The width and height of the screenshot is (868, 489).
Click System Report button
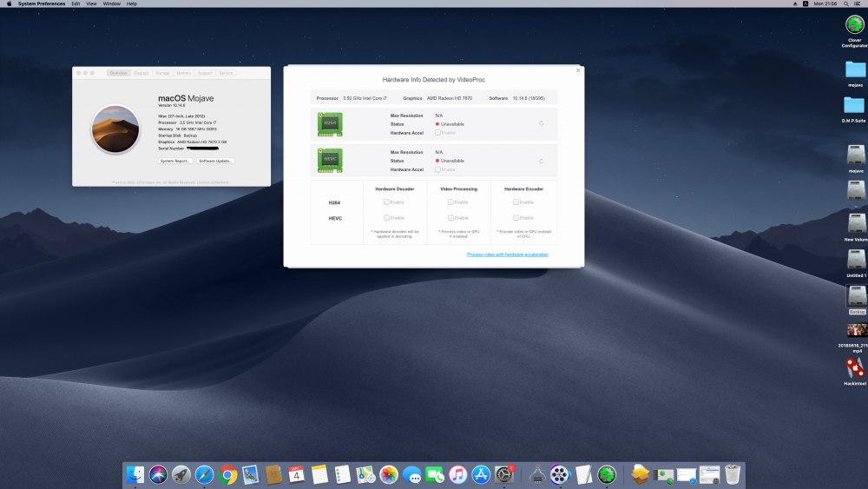(x=175, y=162)
